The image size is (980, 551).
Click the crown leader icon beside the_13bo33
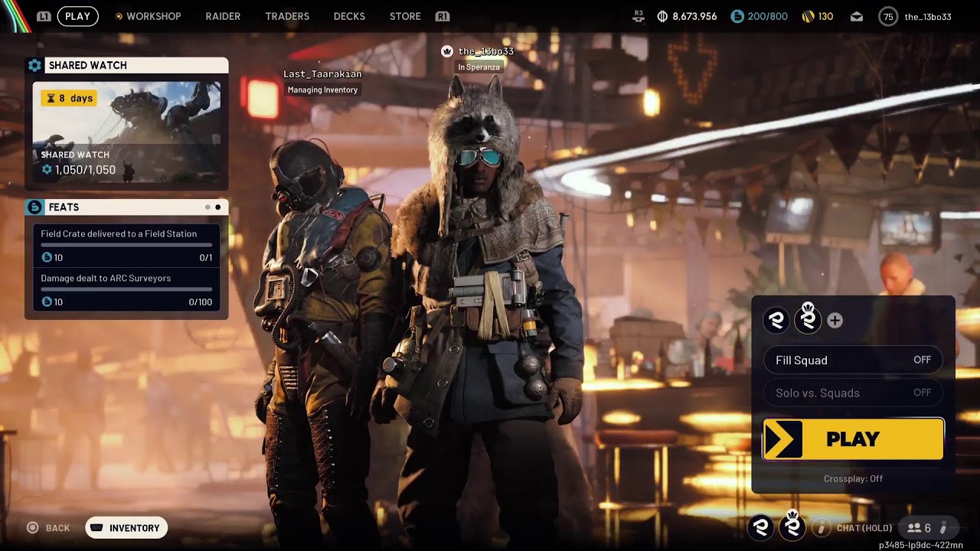coord(447,51)
